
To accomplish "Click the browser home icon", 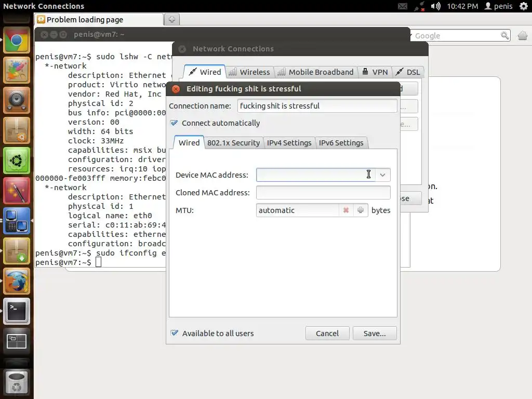I will coord(523,35).
